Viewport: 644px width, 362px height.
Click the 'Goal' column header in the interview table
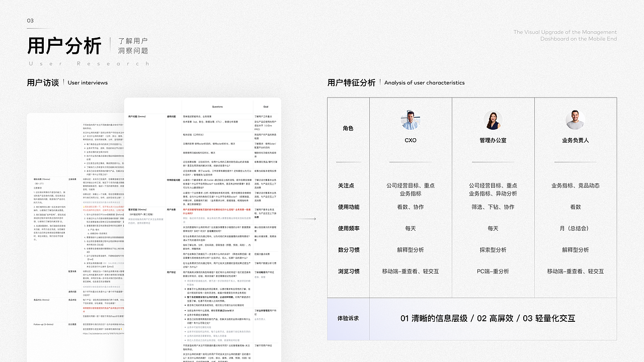point(265,107)
